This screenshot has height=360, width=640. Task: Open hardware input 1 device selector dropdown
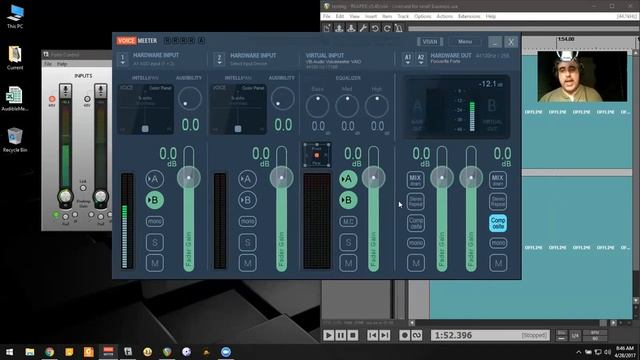click(x=123, y=59)
